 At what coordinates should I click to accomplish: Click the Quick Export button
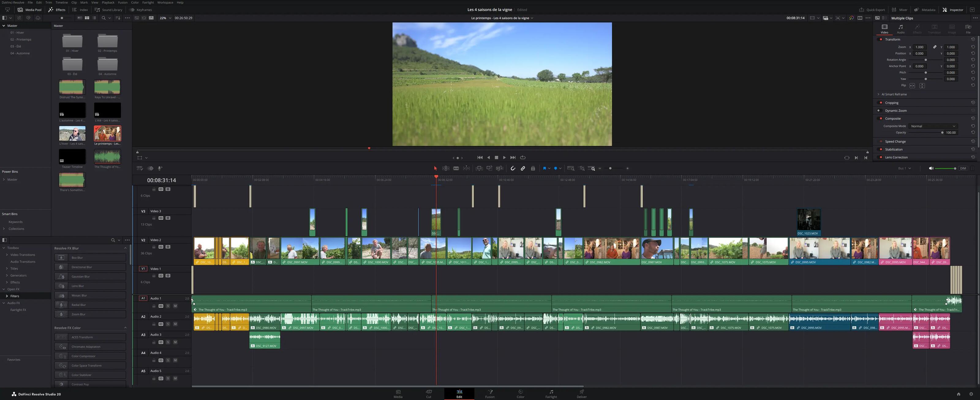872,9
